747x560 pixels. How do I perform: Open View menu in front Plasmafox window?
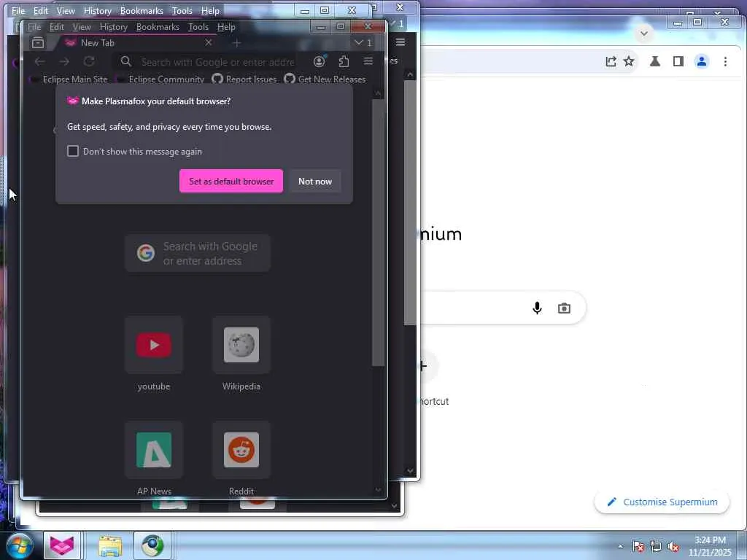[82, 27]
